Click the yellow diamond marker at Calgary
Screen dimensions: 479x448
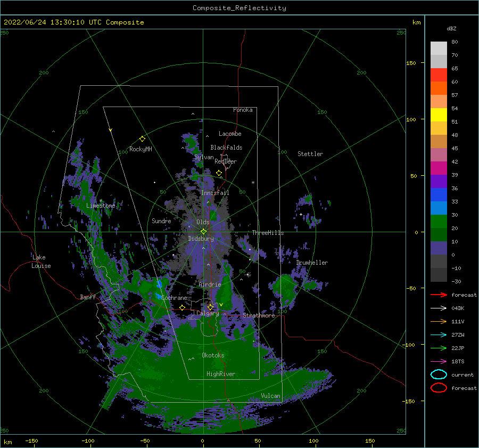point(210,307)
